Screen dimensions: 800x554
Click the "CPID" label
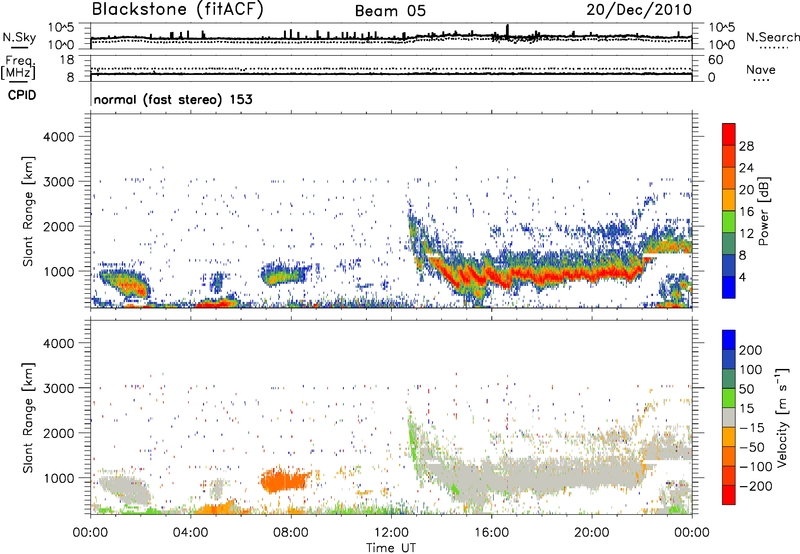point(22,95)
